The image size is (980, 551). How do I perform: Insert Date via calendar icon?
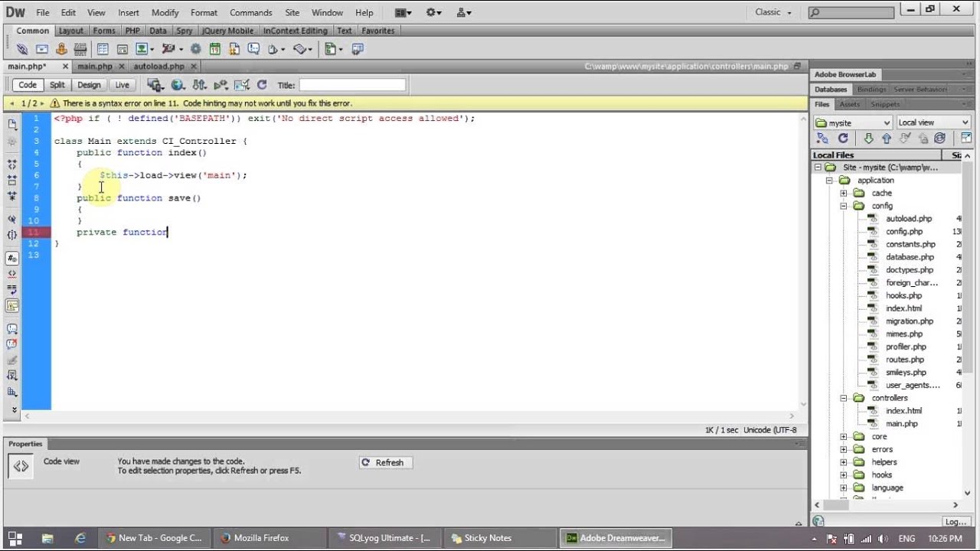click(x=214, y=49)
